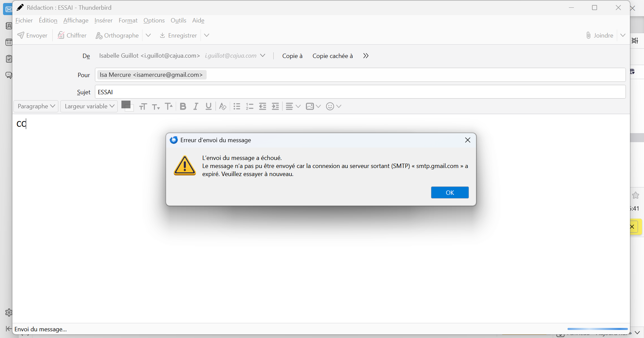This screenshot has height=338, width=644.
Task: Click the Envoyer send button
Action: pyautogui.click(x=33, y=35)
